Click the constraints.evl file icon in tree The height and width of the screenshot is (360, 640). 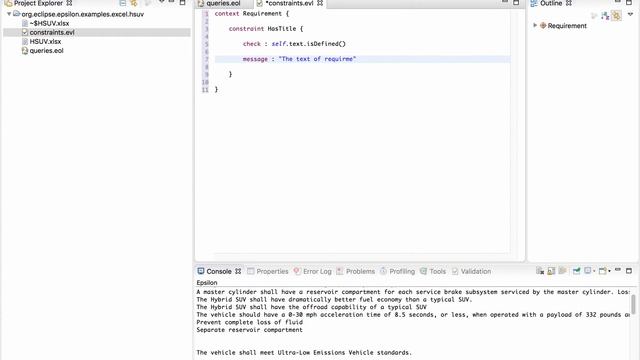click(24, 32)
